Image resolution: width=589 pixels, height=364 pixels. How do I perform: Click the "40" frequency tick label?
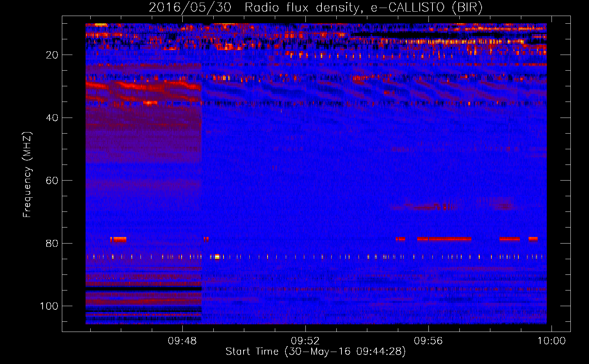pos(52,118)
